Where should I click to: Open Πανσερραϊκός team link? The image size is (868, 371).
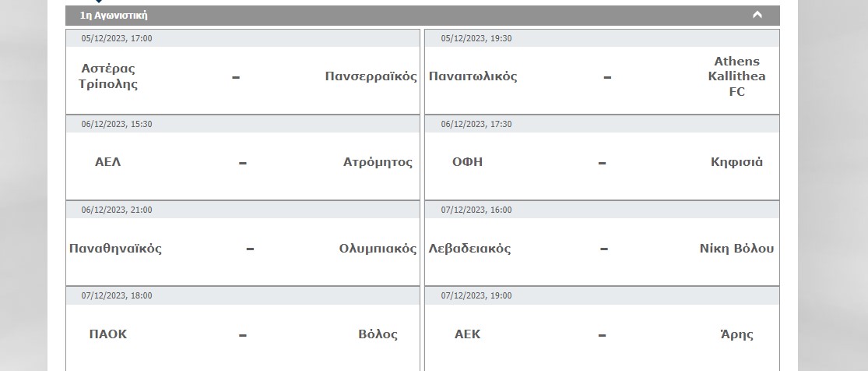pyautogui.click(x=371, y=76)
